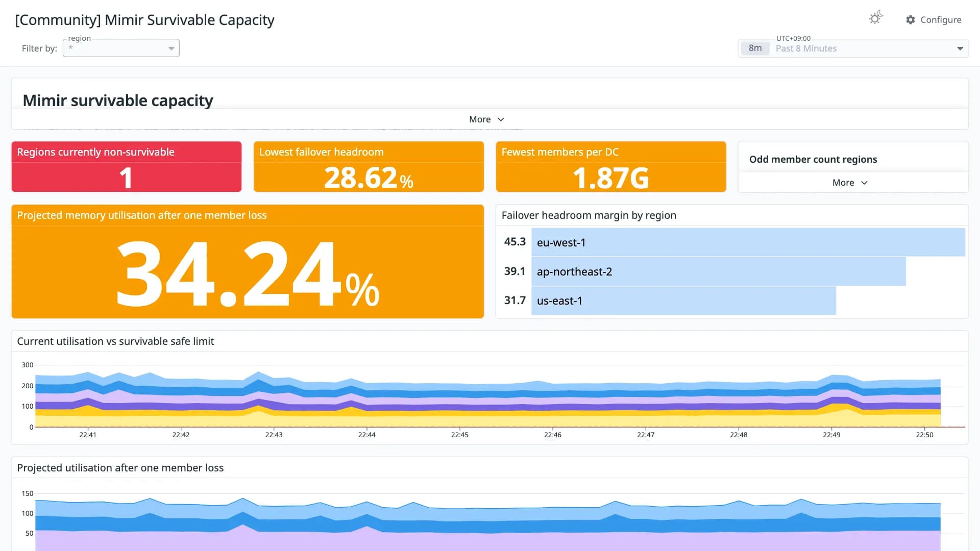Click the chevron in Odd member count regions
980x551 pixels.
[x=864, y=183]
